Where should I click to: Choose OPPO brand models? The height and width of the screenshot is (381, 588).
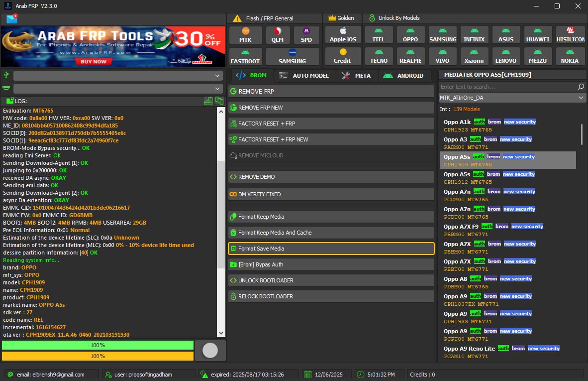click(x=410, y=34)
